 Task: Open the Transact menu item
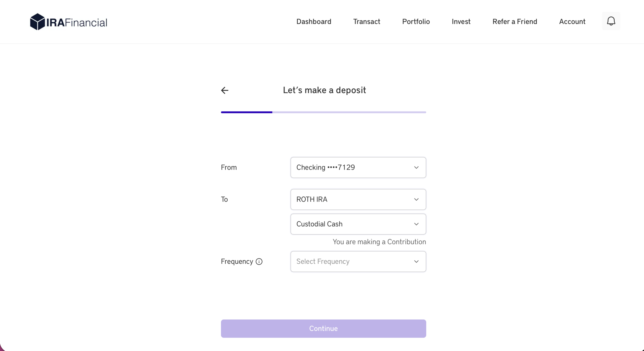367,22
